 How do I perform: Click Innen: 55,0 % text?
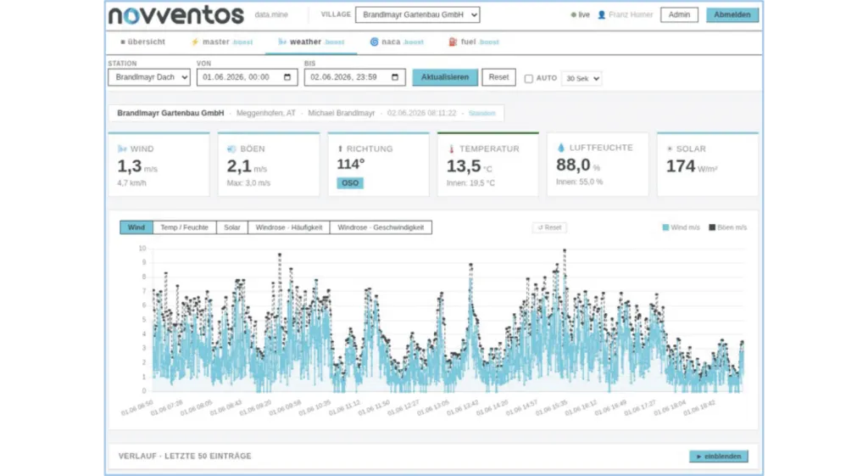pos(580,182)
